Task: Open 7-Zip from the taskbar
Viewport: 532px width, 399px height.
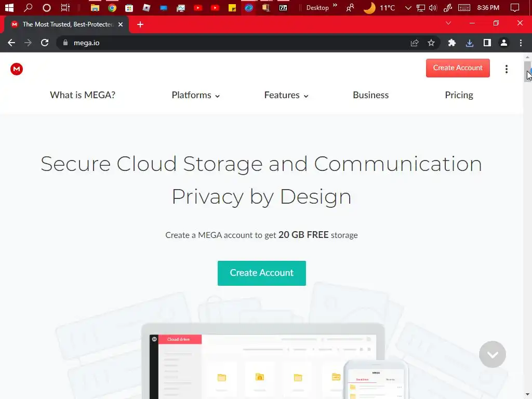Action: (x=283, y=7)
